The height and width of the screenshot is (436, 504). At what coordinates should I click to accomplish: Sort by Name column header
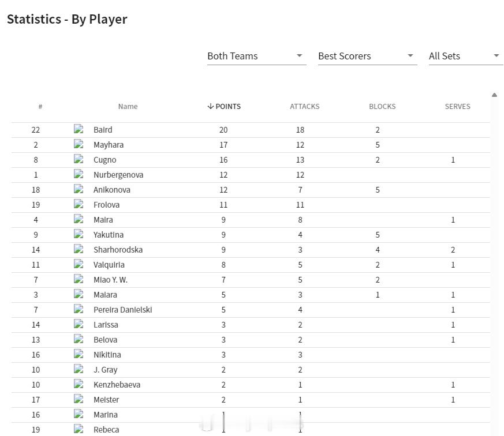click(x=128, y=106)
